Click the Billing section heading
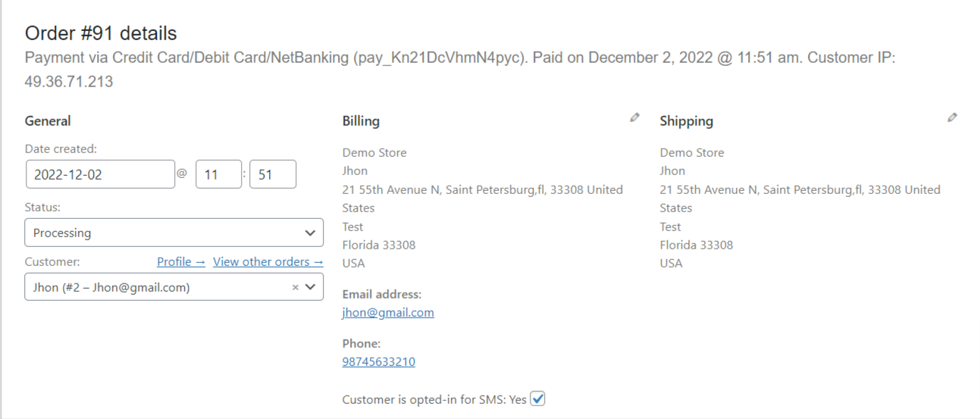 click(x=361, y=120)
